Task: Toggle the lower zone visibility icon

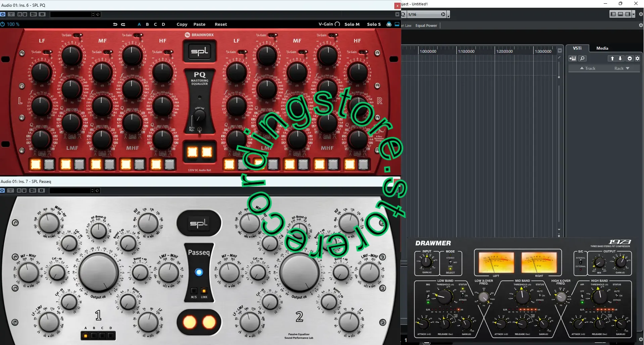Action: click(x=621, y=14)
